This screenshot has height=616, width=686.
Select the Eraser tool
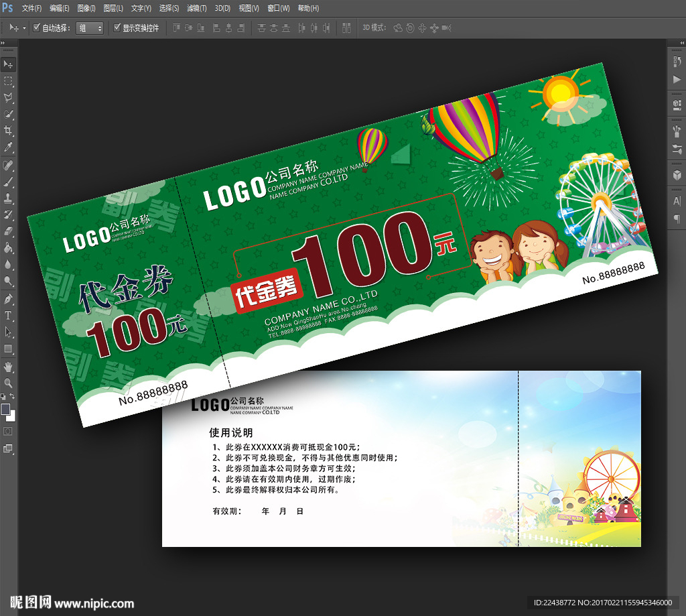click(x=8, y=232)
